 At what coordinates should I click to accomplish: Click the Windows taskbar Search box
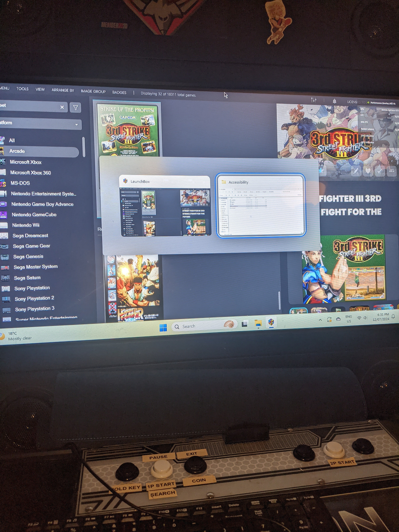pyautogui.click(x=204, y=326)
